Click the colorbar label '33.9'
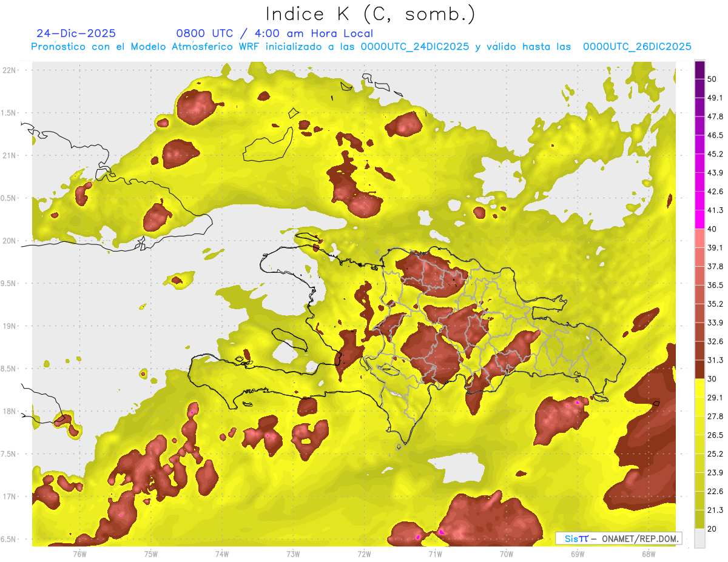 (715, 323)
